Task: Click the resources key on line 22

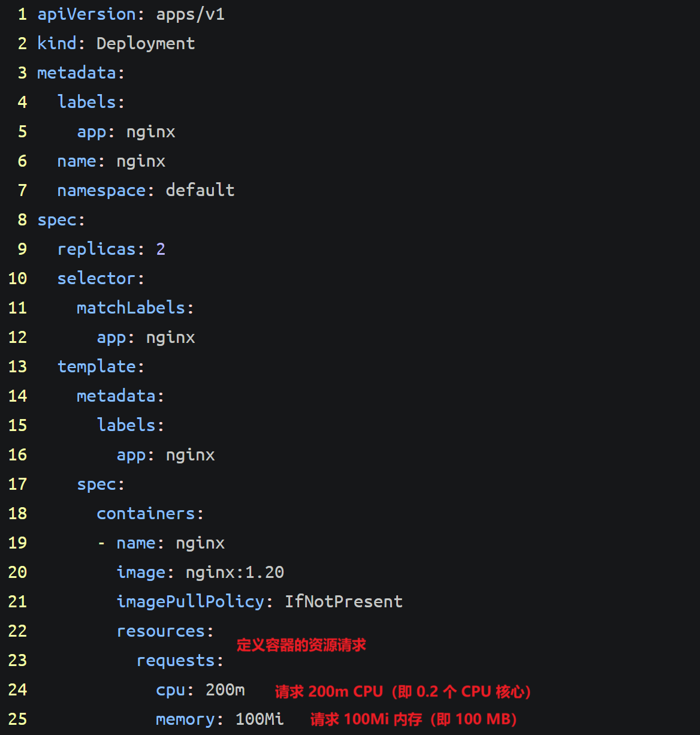Action: click(x=161, y=631)
